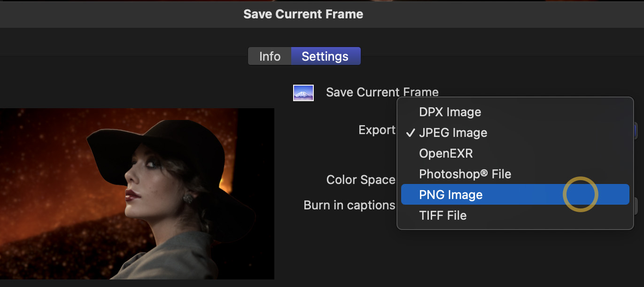Choose TIFF File export format

point(442,215)
